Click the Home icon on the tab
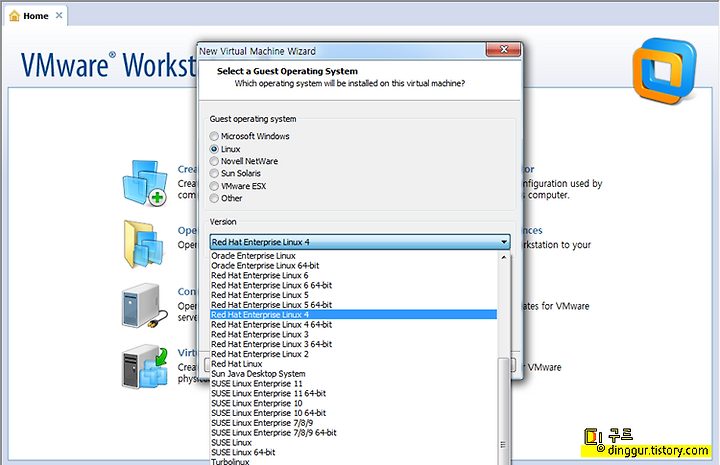This screenshot has width=720, height=465. 14,16
